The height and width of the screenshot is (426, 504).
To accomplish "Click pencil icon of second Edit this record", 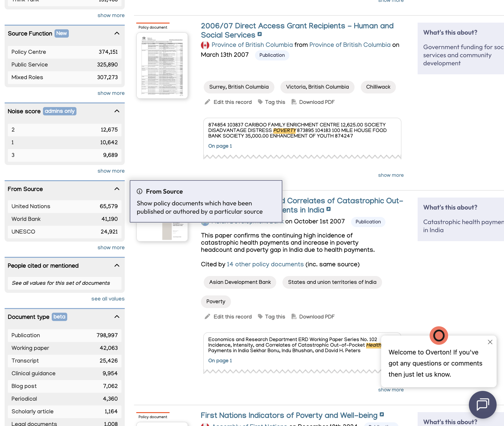I will pyautogui.click(x=207, y=317).
